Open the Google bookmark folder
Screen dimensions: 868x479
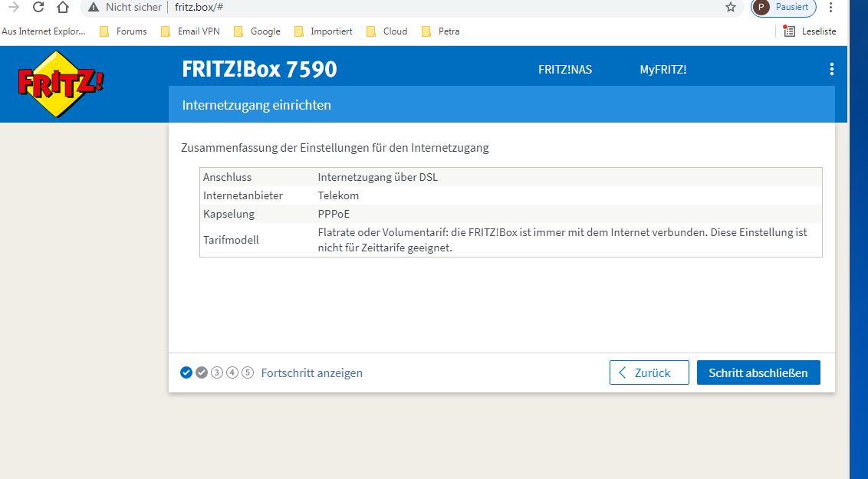pyautogui.click(x=258, y=31)
